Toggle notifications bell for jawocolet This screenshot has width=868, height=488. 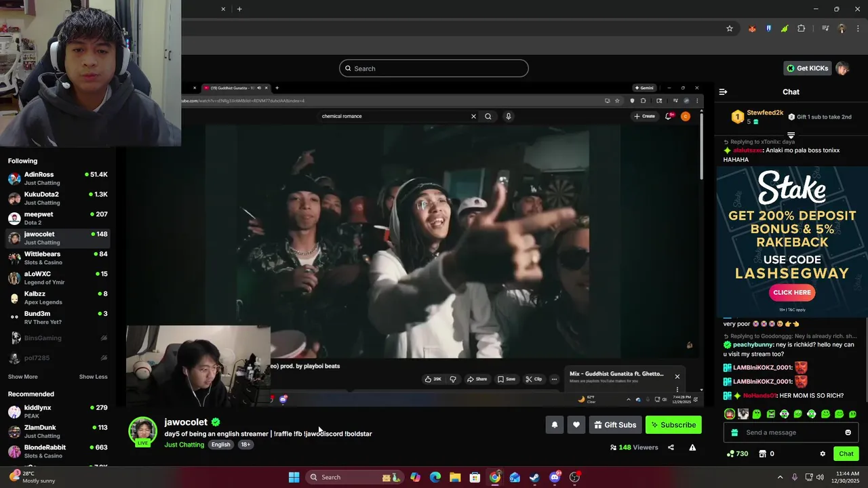(x=554, y=425)
